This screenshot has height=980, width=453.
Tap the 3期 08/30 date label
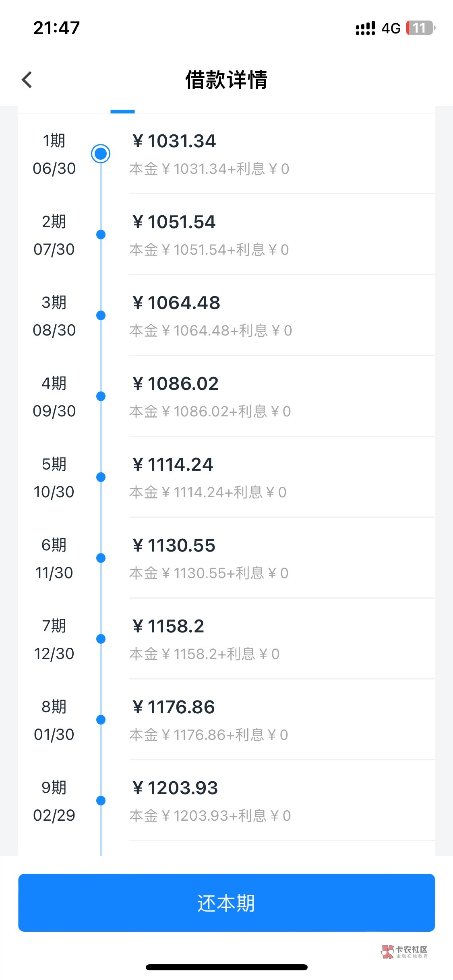pyautogui.click(x=54, y=316)
